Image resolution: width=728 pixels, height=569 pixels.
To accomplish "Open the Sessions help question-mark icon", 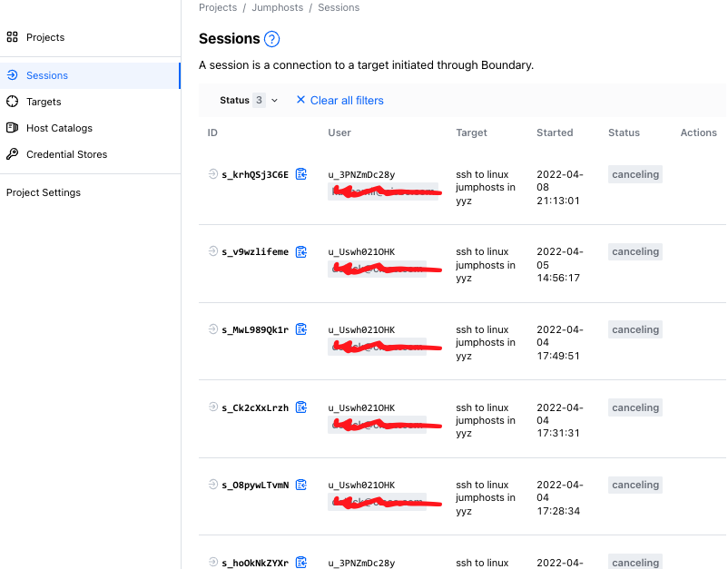I will pyautogui.click(x=270, y=39).
